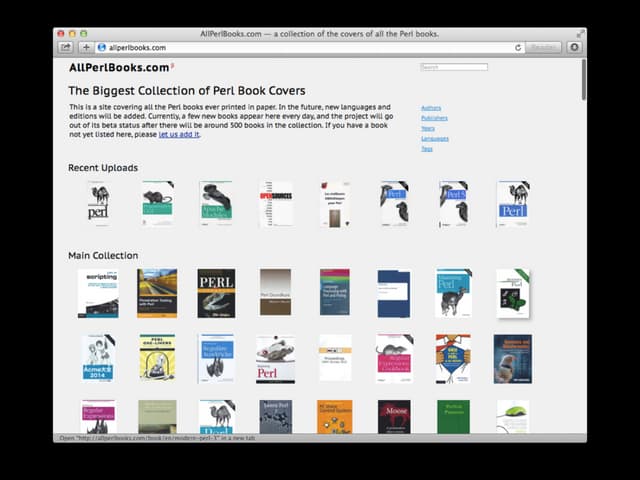Follow the "let us add it" link
This screenshot has width=640, height=480.
point(179,134)
